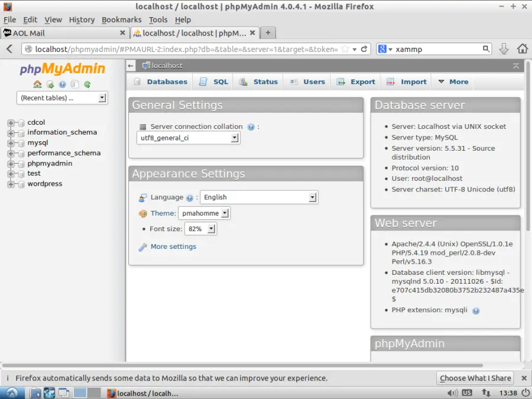The width and height of the screenshot is (532, 399).
Task: Click the horizontal page scrollbar
Action: pyautogui.click(x=242, y=365)
